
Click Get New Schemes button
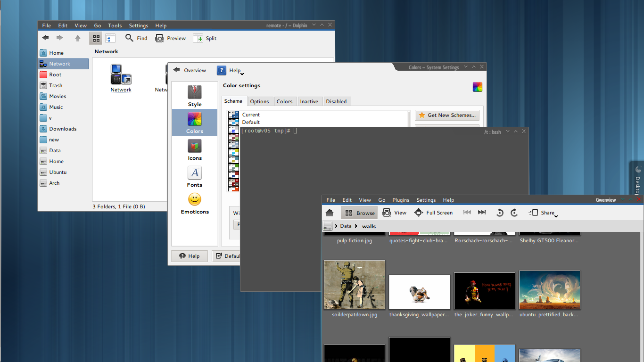coord(447,115)
